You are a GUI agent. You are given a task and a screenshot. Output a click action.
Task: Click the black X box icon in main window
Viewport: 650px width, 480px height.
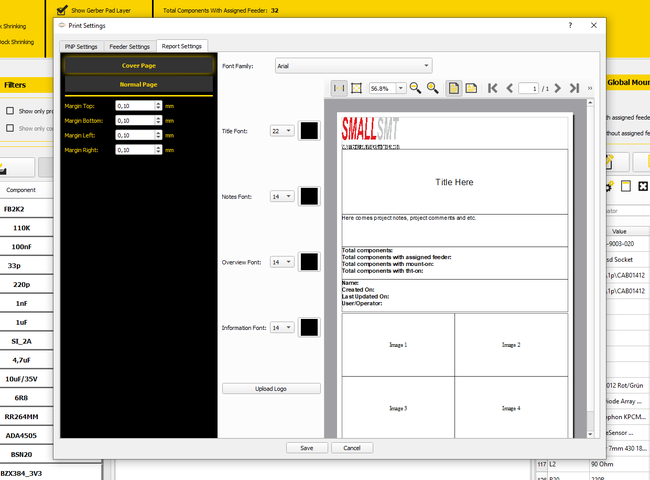point(643,186)
